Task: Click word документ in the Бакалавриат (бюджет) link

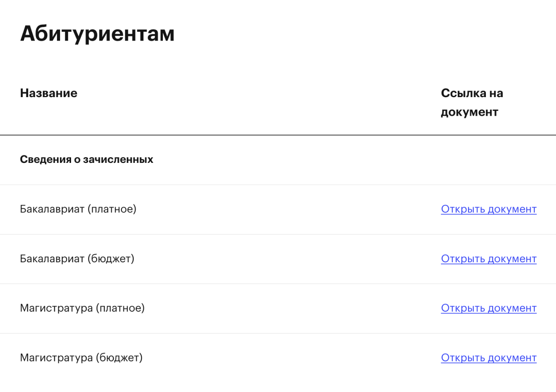Action: coord(512,259)
